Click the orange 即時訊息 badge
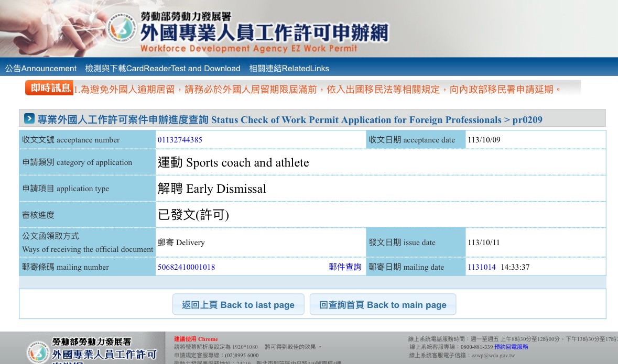 [x=49, y=88]
